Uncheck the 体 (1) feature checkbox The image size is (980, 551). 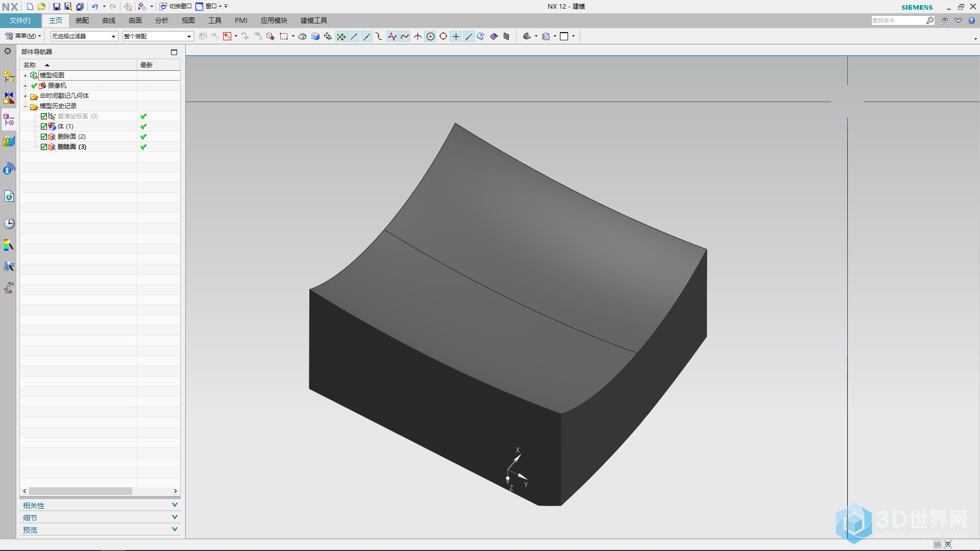[44, 127]
